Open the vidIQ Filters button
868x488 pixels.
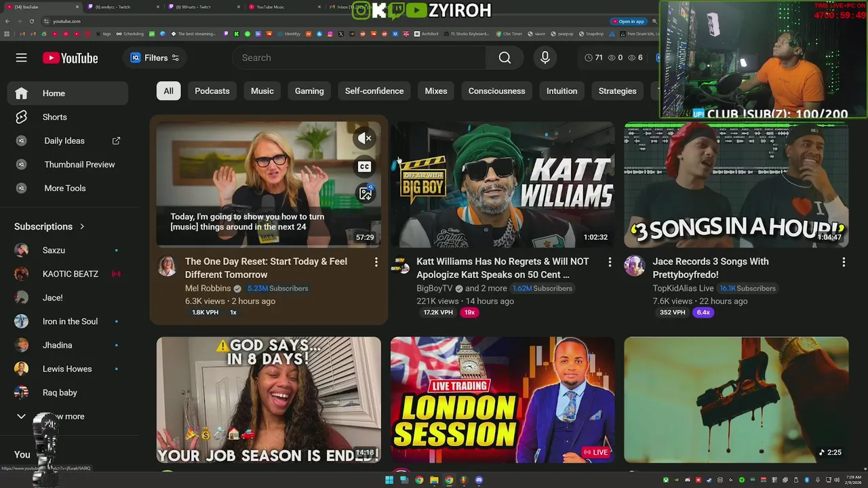(x=155, y=58)
